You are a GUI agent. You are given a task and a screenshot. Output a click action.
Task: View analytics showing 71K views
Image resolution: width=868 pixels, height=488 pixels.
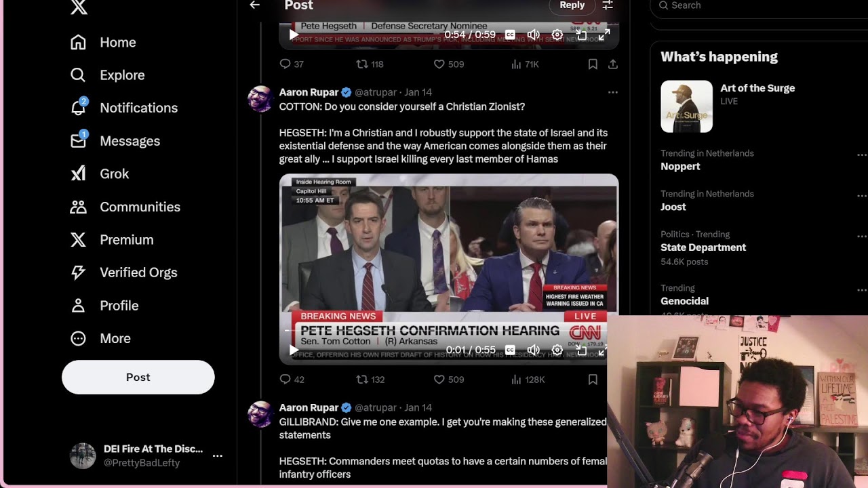point(525,64)
